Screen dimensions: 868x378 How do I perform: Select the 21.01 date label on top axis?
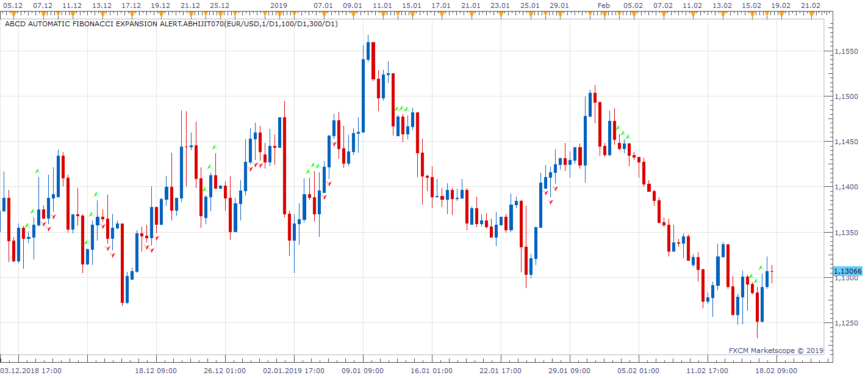coord(470,5)
